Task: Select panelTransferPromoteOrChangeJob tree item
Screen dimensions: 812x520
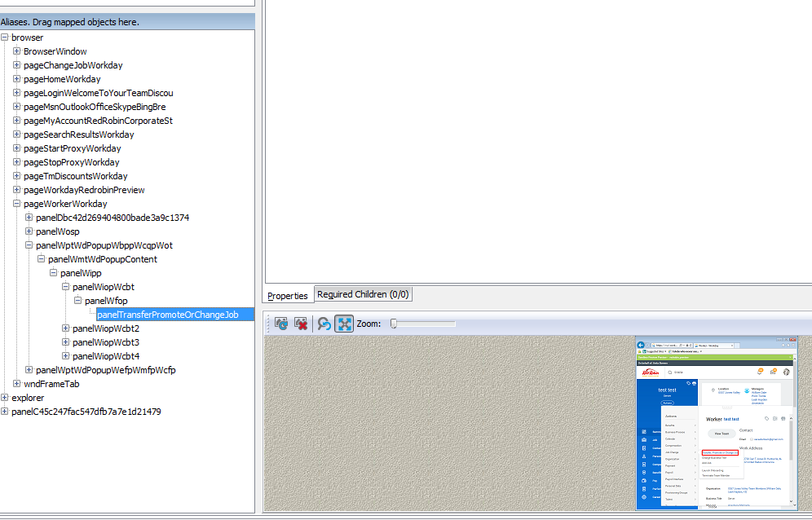Action: [168, 315]
